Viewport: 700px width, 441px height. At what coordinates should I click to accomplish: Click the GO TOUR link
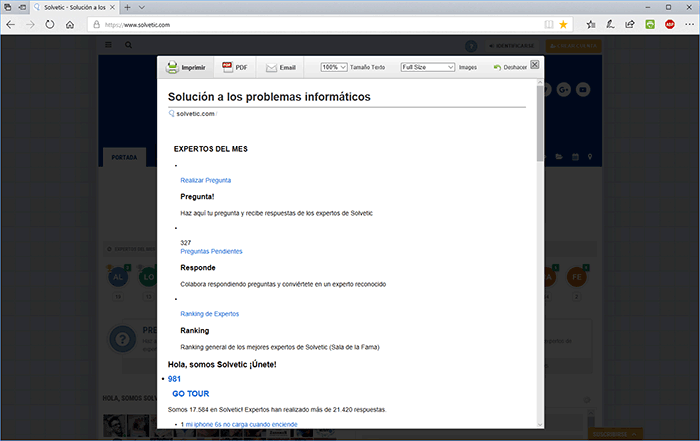191,394
